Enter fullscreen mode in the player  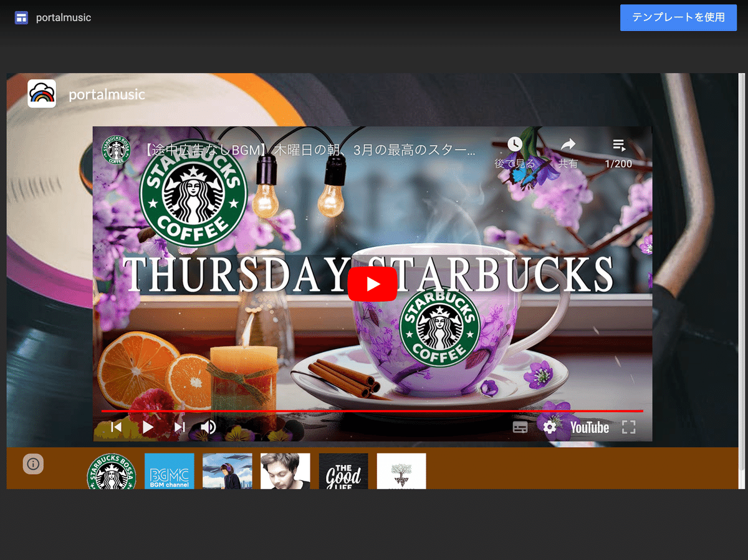pyautogui.click(x=629, y=427)
